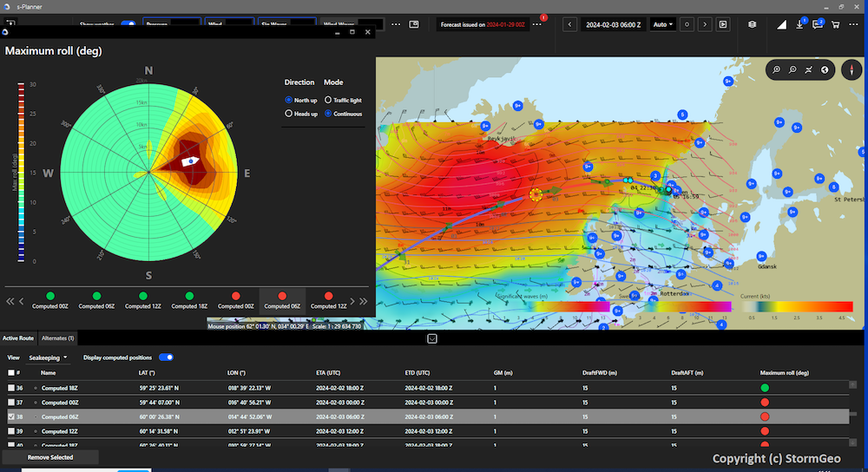The image size is (868, 472).
Task: Open the Seakeeping view dropdown
Action: click(x=48, y=357)
